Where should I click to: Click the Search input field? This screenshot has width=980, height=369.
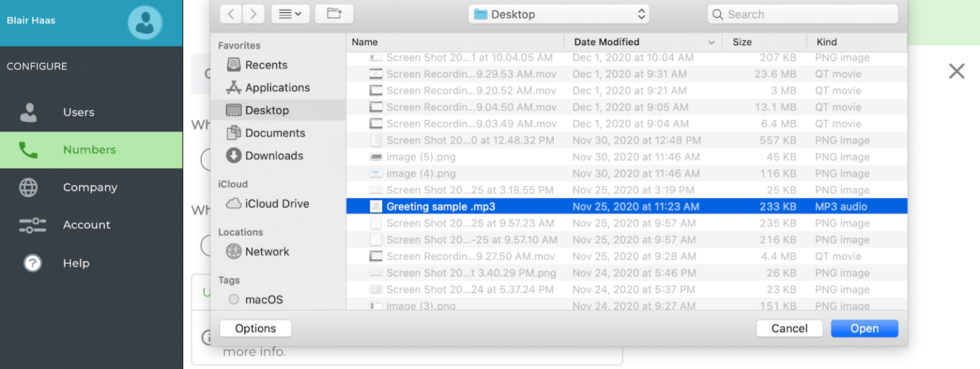click(x=803, y=14)
